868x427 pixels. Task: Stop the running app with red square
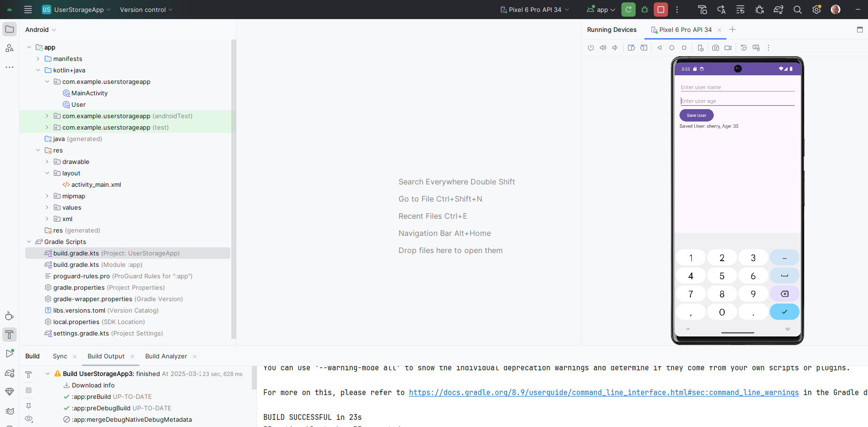click(x=661, y=10)
